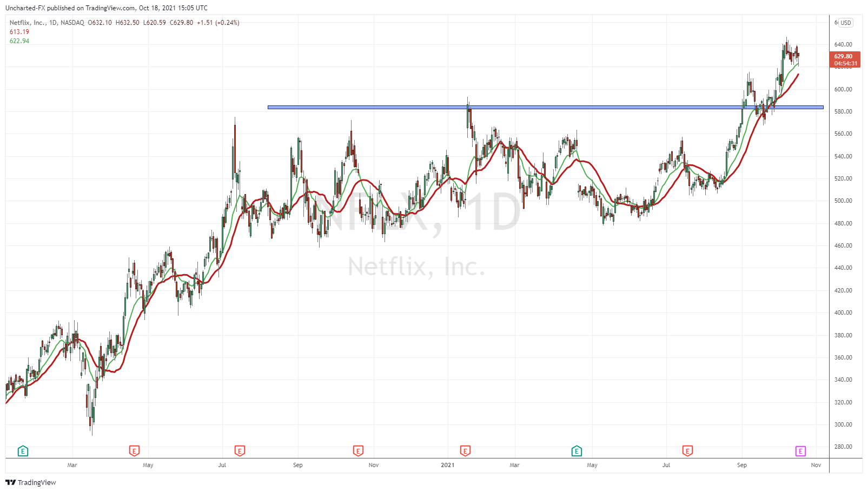Image resolution: width=868 pixels, height=492 pixels.
Task: Click the 400.00 price axis label
Action: pos(843,313)
